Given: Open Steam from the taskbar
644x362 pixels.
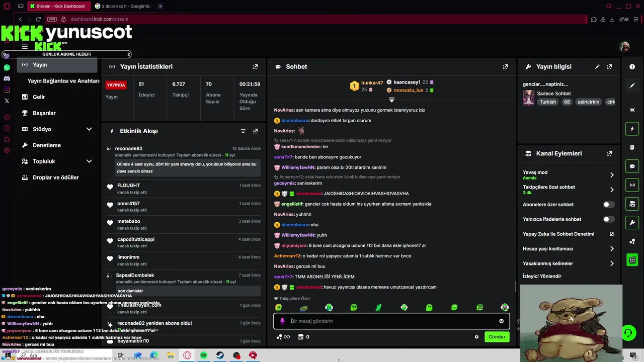Looking at the screenshot, I should click(x=220, y=355).
